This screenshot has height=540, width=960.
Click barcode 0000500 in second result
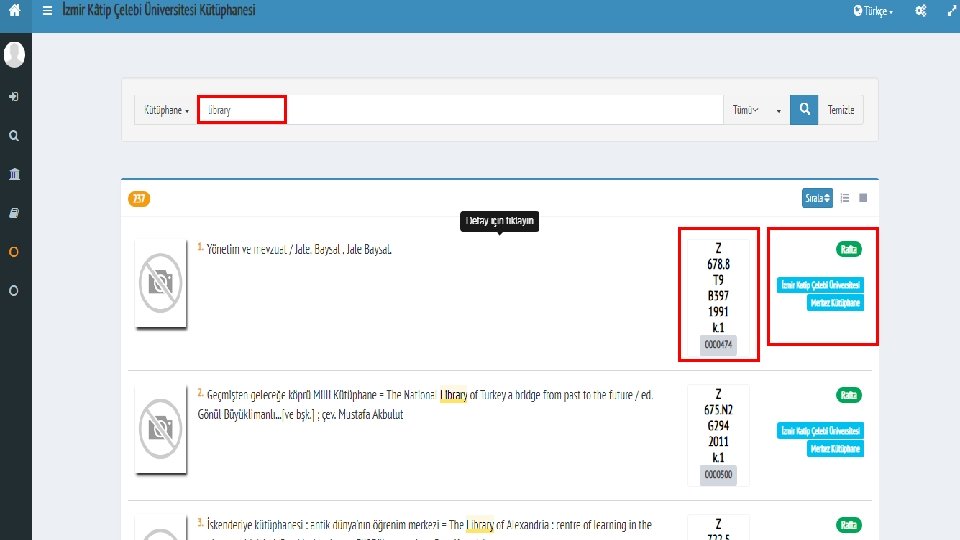point(718,474)
